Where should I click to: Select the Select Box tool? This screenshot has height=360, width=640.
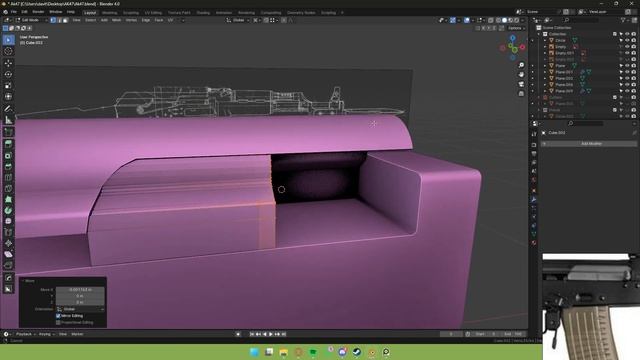point(8,40)
